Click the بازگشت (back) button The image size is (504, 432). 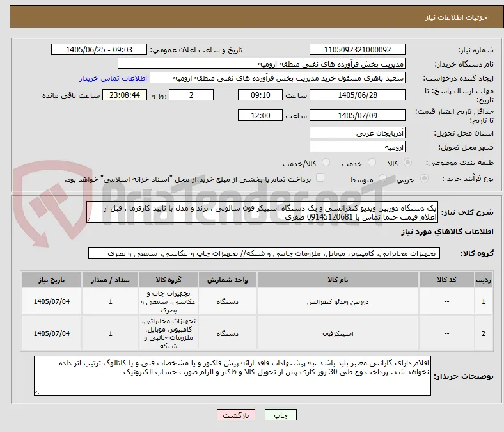click(x=236, y=415)
